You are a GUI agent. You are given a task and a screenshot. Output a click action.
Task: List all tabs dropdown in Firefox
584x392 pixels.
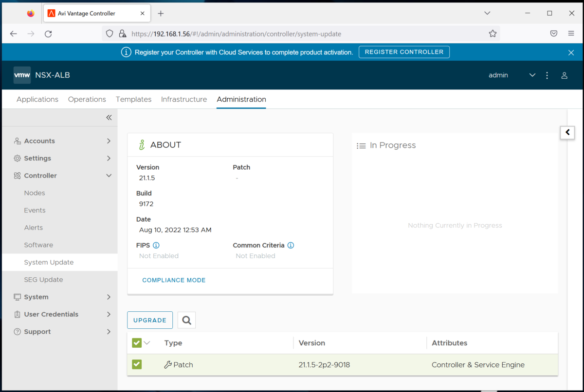point(487,14)
